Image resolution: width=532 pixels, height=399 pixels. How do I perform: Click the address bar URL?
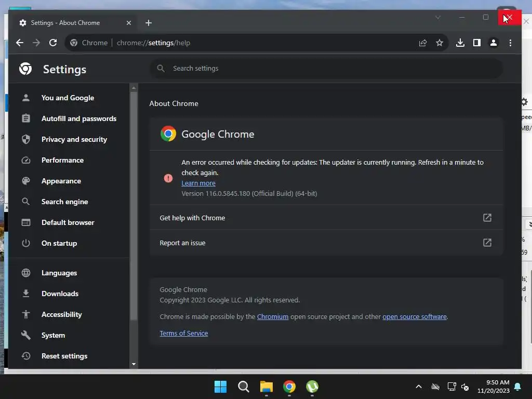(153, 43)
